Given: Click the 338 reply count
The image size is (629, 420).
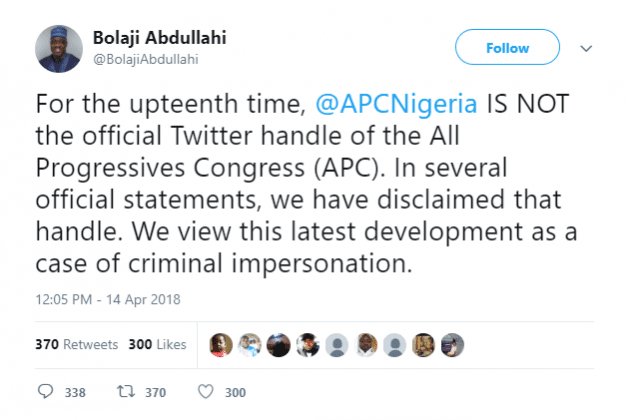Looking at the screenshot, I should (75, 392).
